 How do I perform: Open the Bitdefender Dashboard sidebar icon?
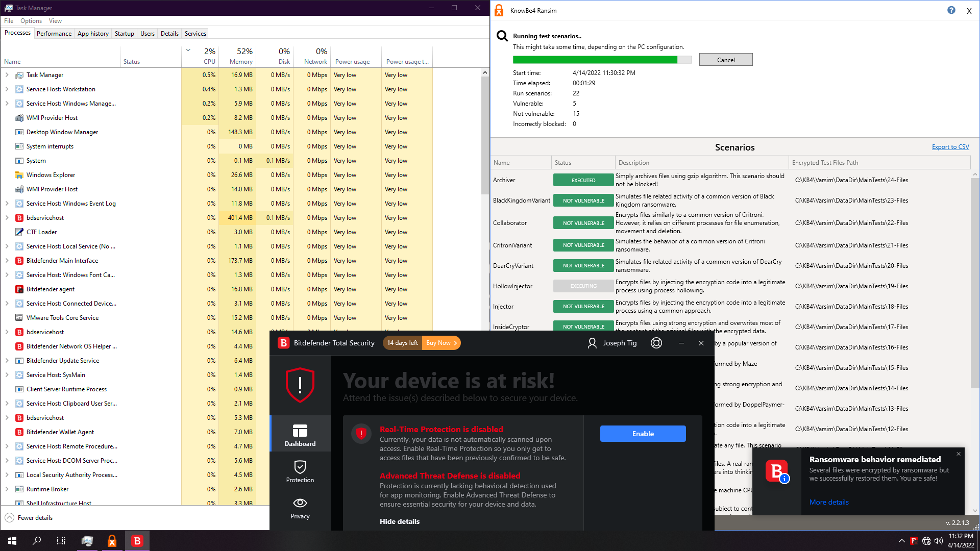[300, 434]
